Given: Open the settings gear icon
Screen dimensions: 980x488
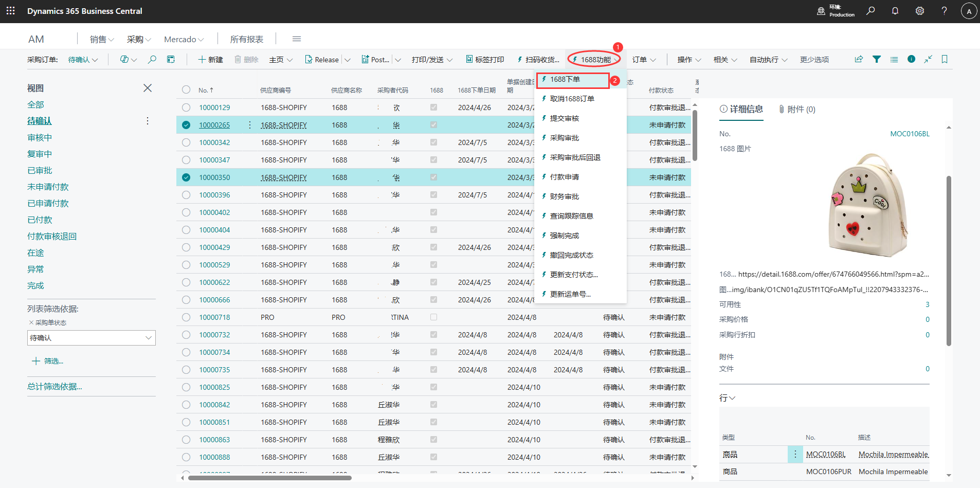Looking at the screenshot, I should coord(919,11).
